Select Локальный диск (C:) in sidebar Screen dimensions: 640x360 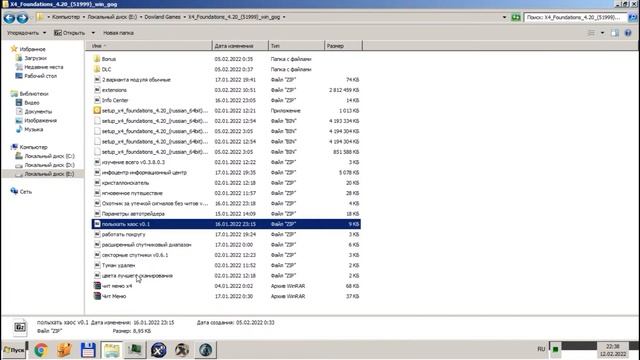[49, 156]
